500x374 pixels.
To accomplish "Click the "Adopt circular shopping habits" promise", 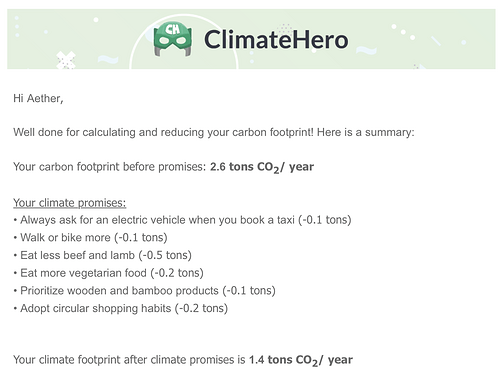I will pos(120,308).
